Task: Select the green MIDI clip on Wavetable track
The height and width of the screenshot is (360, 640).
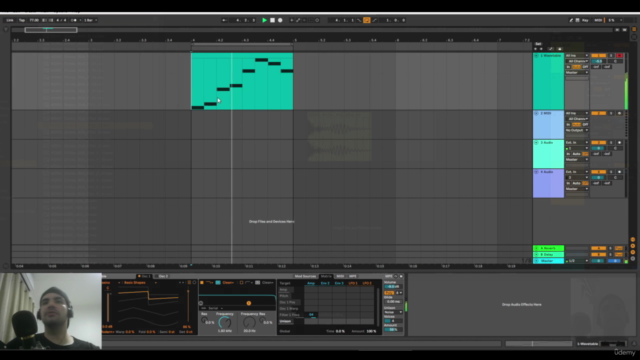Action: (x=242, y=81)
